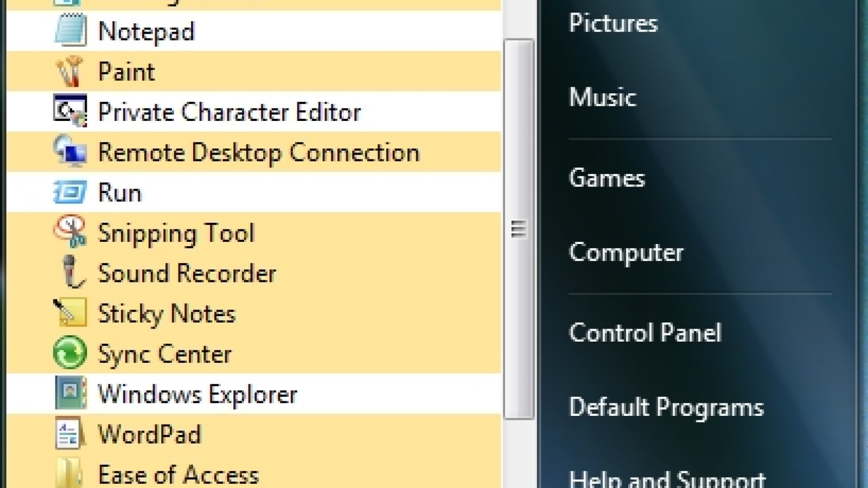Open Snipping Tool scissors icon
868x488 pixels.
point(70,232)
